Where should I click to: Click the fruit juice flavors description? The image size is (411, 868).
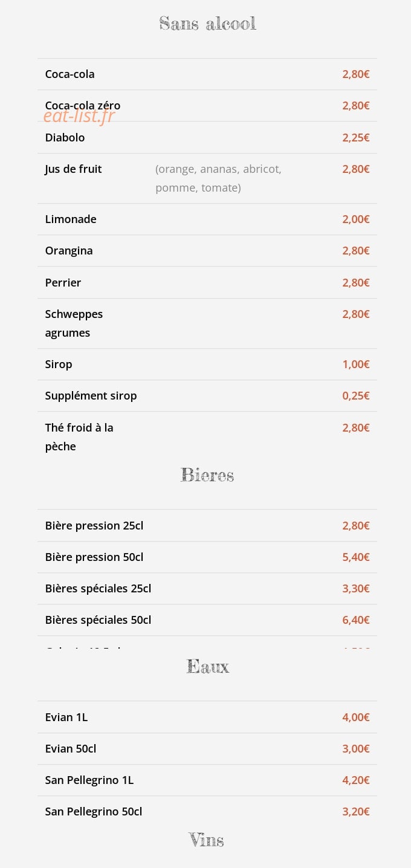coord(218,178)
